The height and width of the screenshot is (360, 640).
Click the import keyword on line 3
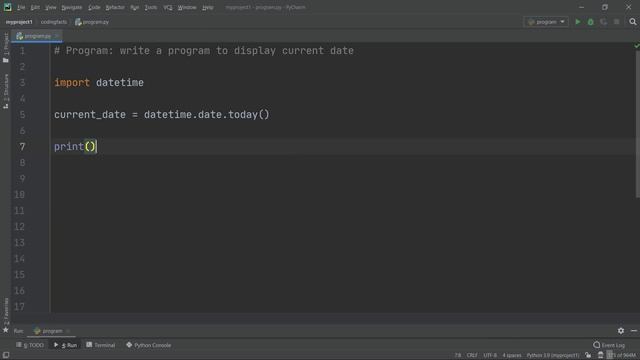pyautogui.click(x=72, y=83)
